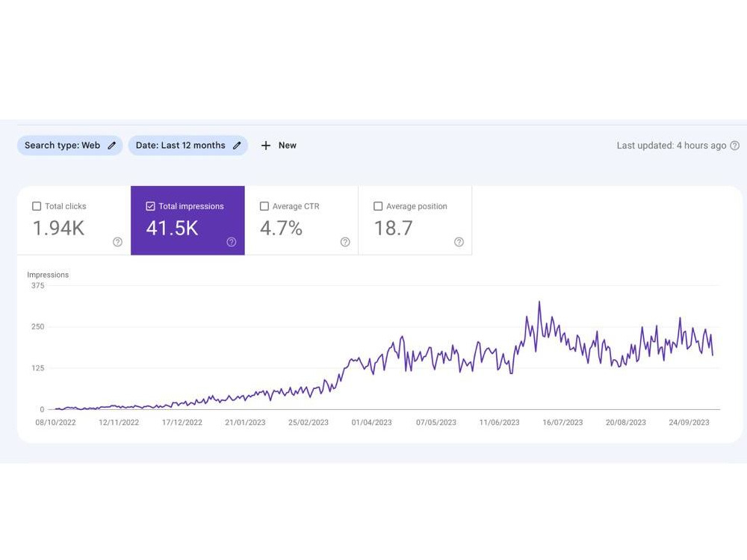
Task: Open help icon in Total impressions card
Action: pos(232,242)
